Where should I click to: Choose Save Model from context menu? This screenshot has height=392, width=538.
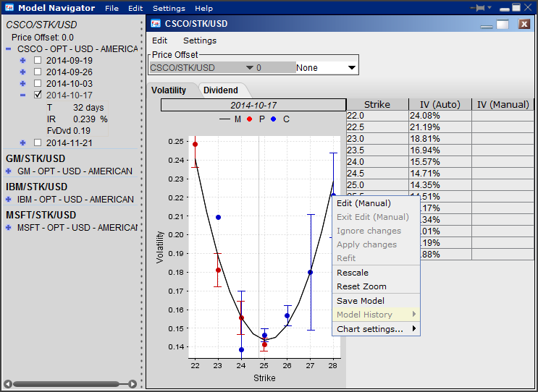point(376,301)
